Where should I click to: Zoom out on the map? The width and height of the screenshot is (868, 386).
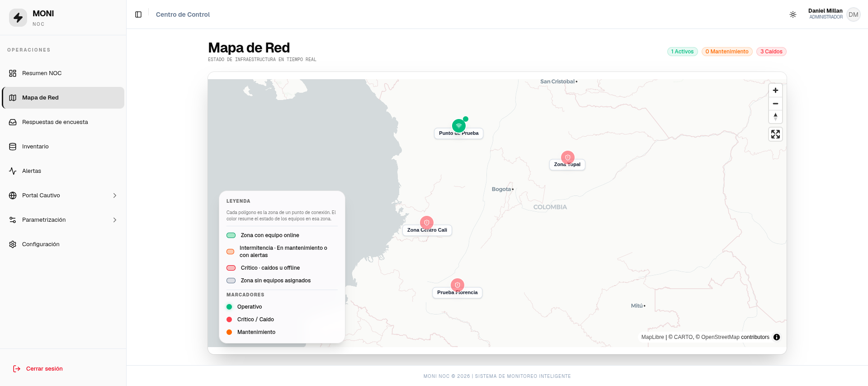(775, 104)
